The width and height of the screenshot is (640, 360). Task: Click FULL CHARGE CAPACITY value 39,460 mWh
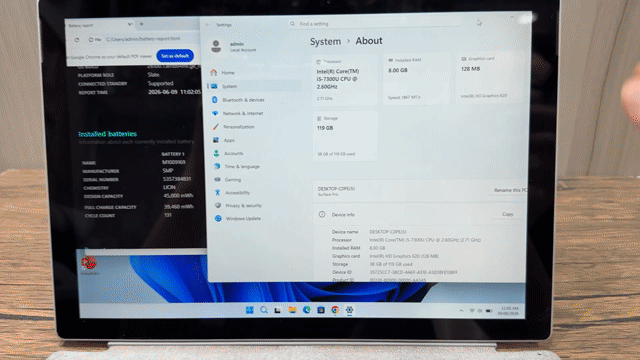coord(178,207)
